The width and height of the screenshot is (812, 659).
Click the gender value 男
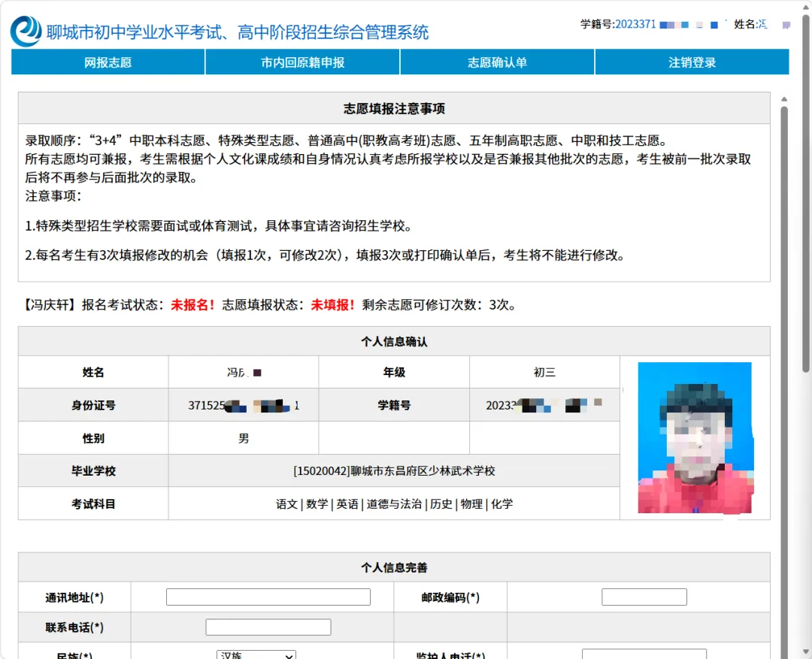pyautogui.click(x=244, y=439)
